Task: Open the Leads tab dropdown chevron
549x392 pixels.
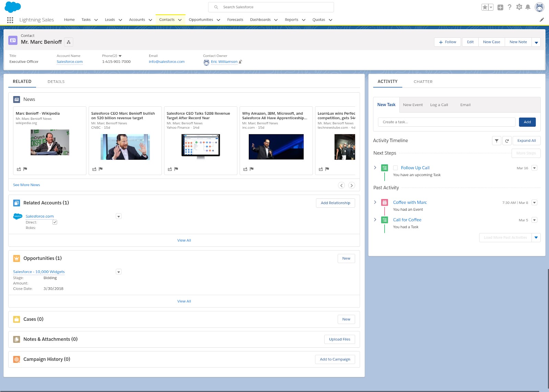Action: (x=120, y=20)
